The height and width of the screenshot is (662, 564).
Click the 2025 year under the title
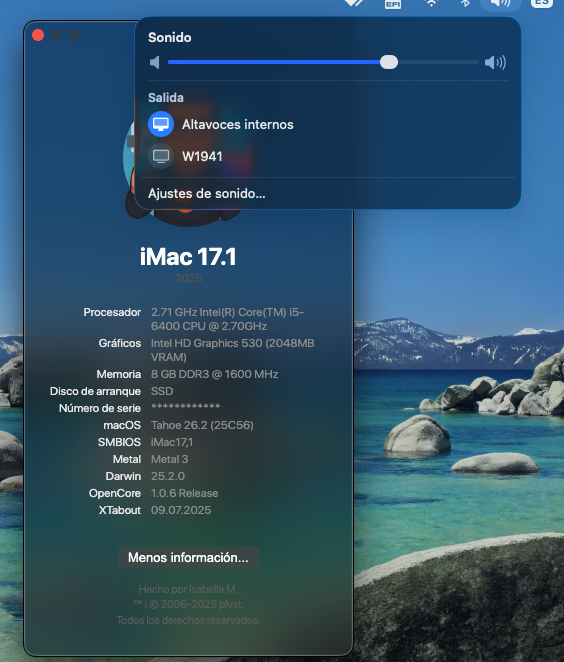(188, 278)
